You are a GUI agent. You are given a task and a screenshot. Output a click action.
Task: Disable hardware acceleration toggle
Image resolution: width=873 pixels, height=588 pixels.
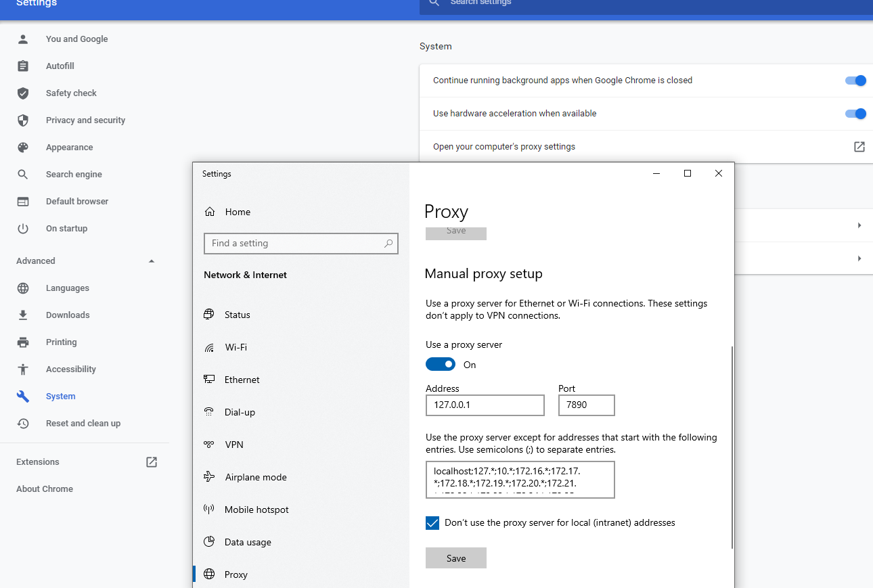tap(855, 114)
